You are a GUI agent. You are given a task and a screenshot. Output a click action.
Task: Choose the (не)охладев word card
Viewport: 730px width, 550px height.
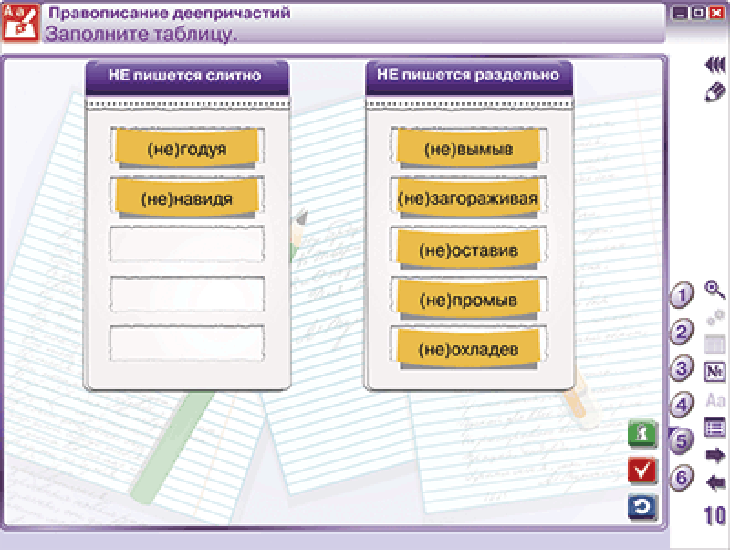point(468,349)
